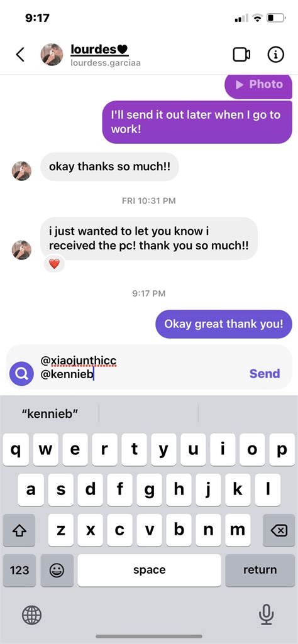298x644 pixels.
Task: Select the "kennieb" keyboard suggestion
Action: (50, 413)
